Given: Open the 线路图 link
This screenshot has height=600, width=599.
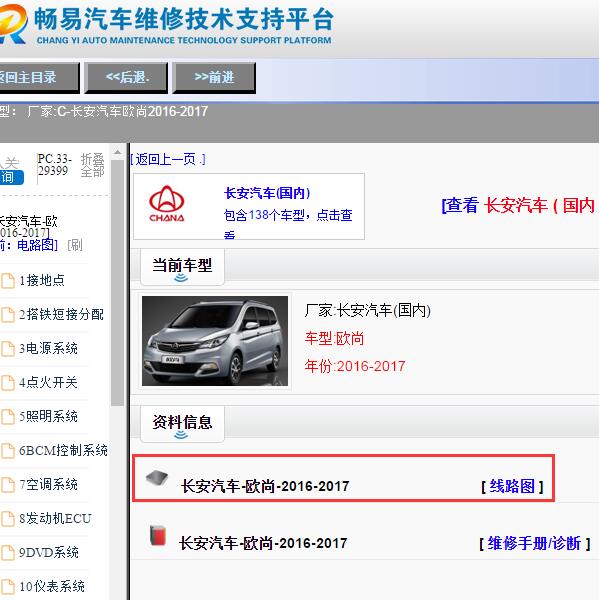Looking at the screenshot, I should 512,486.
